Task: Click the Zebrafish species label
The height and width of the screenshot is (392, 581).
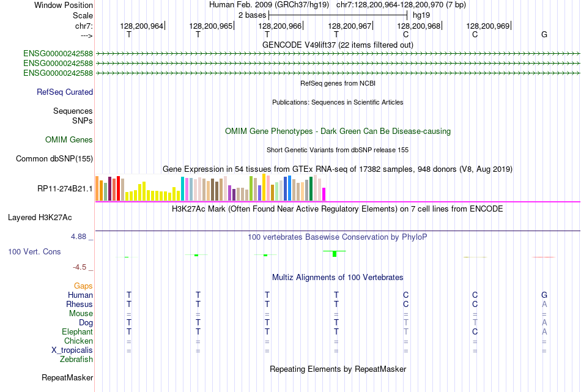Action: point(76,360)
